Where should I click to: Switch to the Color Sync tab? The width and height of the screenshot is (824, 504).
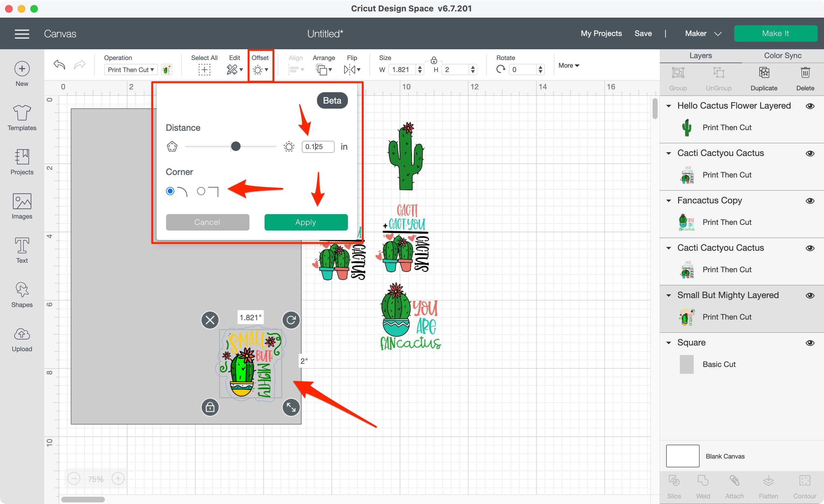(x=782, y=56)
